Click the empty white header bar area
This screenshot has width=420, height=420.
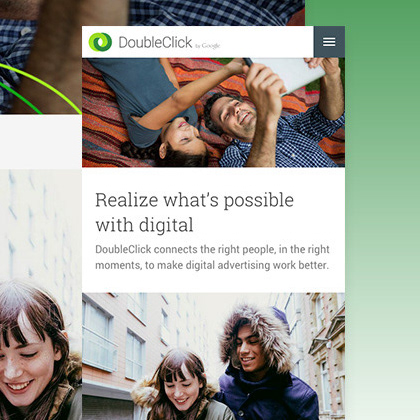tap(267, 42)
